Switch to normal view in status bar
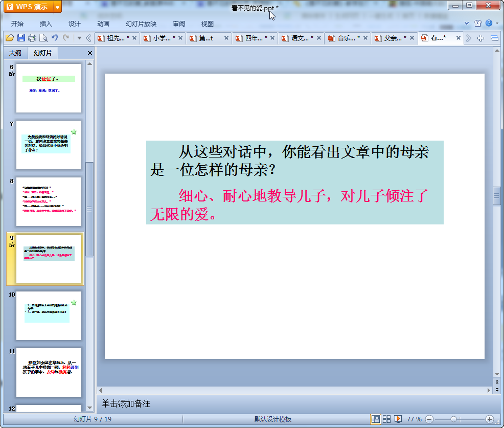The image size is (504, 428). click(x=376, y=419)
